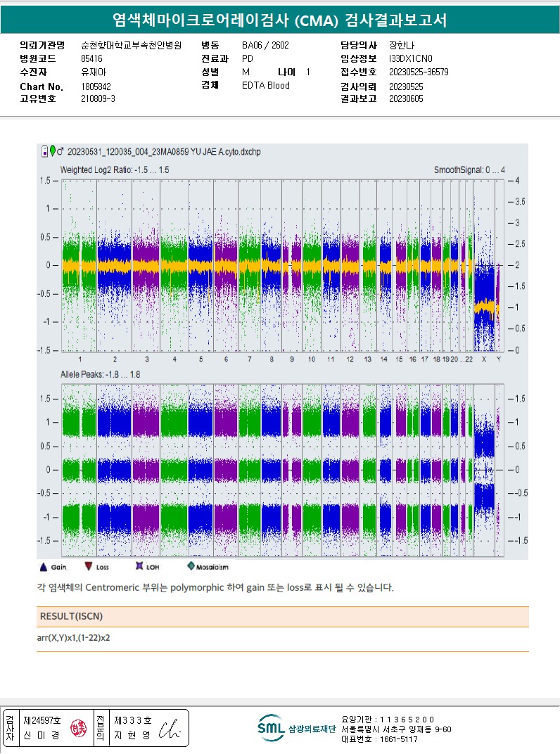This screenshot has height=754, width=560.
Task: Select the RESULT(ISCN) section header
Action: 71,616
